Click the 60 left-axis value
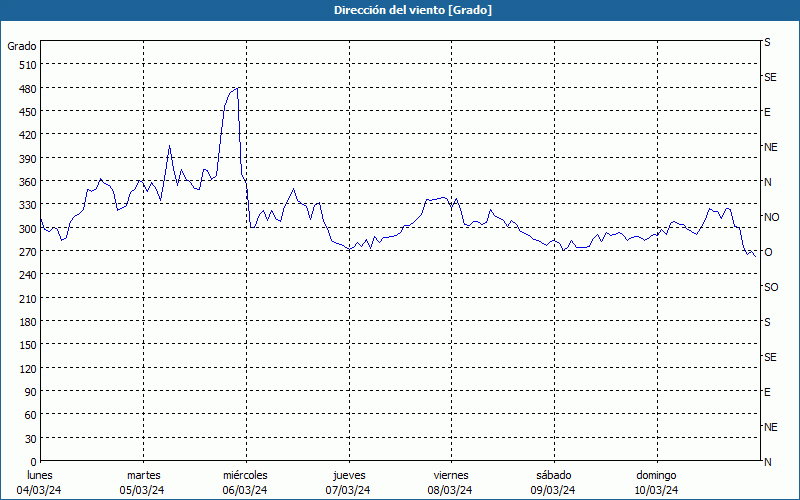This screenshot has width=800, height=500. 31,415
